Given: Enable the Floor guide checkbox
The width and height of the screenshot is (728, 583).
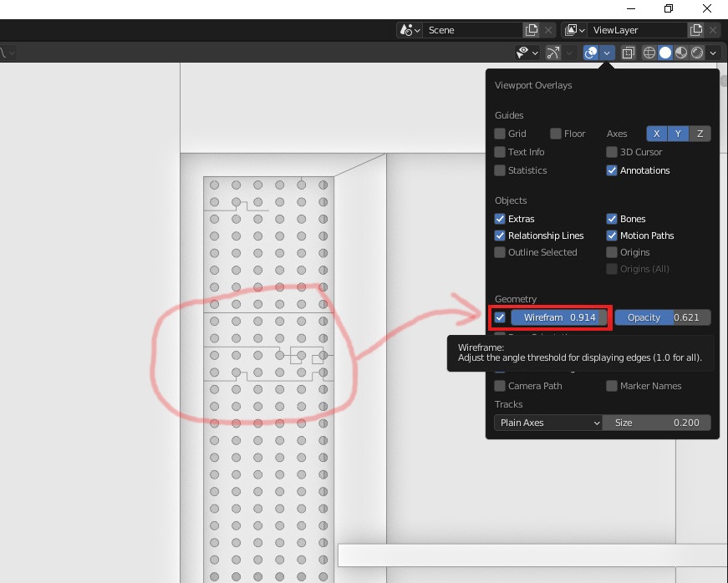Looking at the screenshot, I should 555,134.
